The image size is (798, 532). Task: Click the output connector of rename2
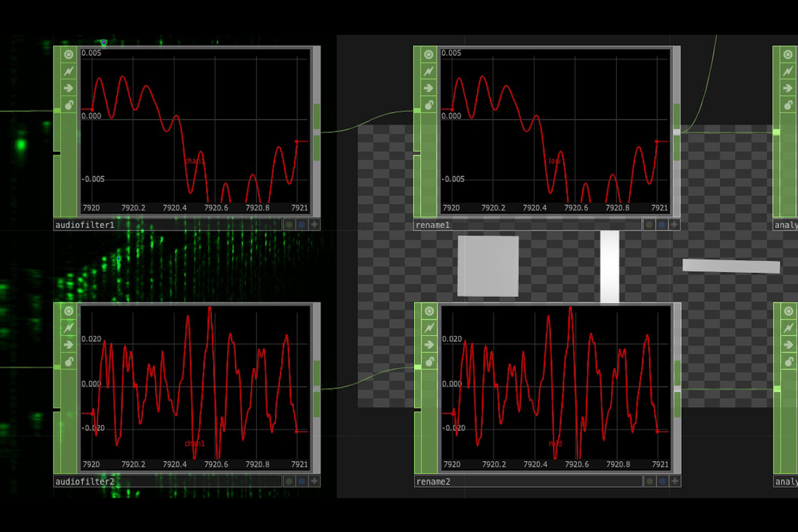677,389
